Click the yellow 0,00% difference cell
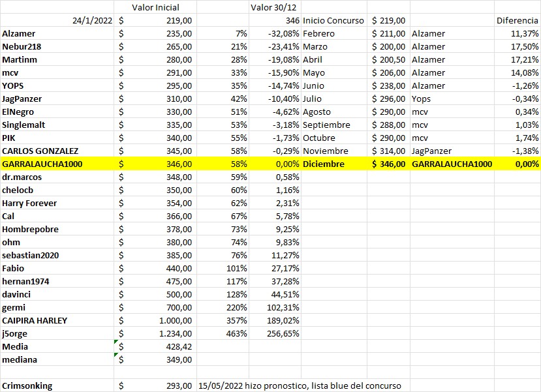 coord(519,164)
